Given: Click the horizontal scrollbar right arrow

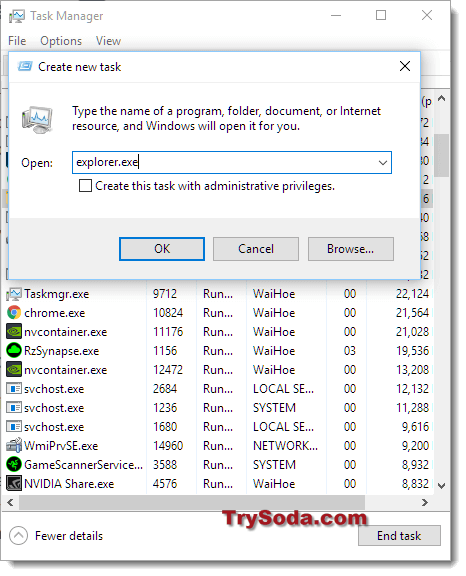Looking at the screenshot, I should [425, 502].
